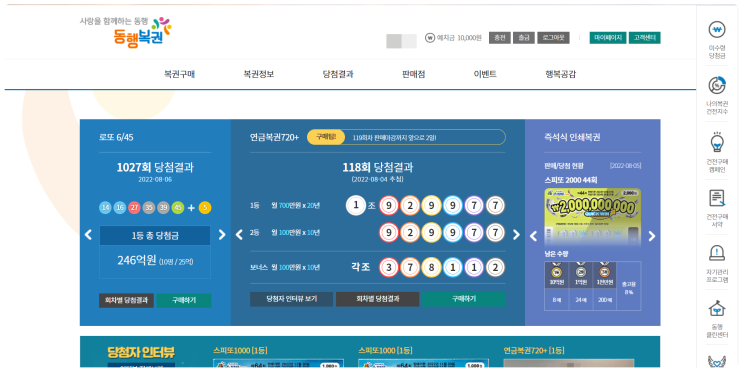Go to 마이페이지
The image size is (743, 372).
point(608,37)
